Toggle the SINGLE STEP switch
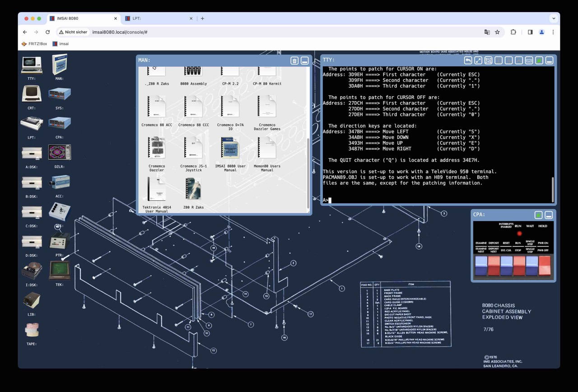578x392 pixels. tap(531, 265)
